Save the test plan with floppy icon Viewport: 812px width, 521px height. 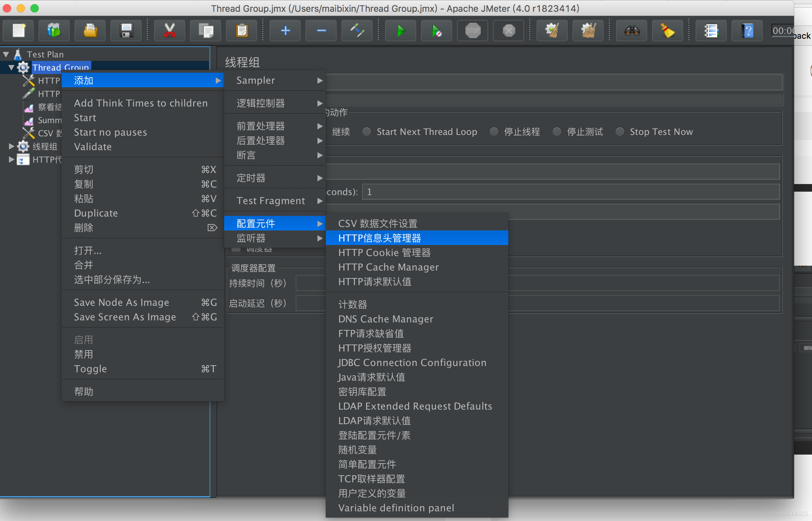(126, 31)
